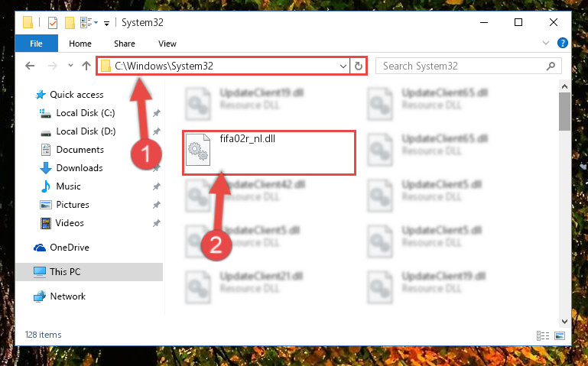
Task: Expand the address bar history dropdown
Action: point(343,66)
